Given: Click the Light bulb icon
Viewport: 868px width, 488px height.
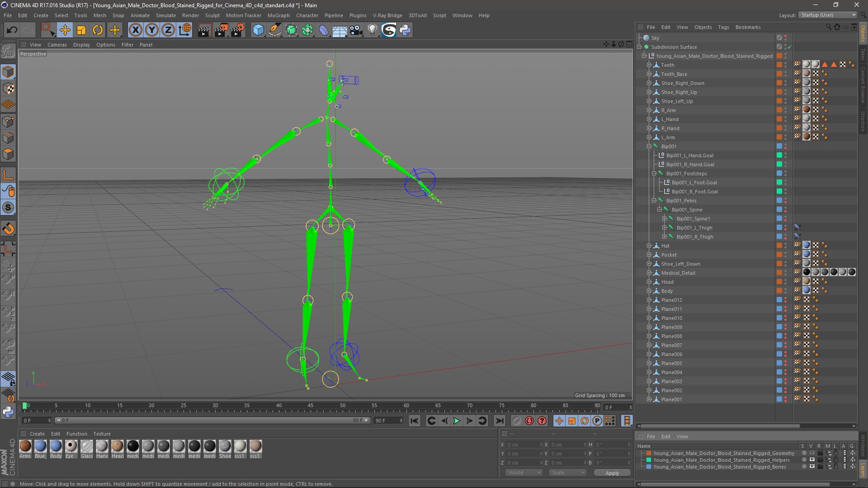Looking at the screenshot, I should [x=372, y=30].
